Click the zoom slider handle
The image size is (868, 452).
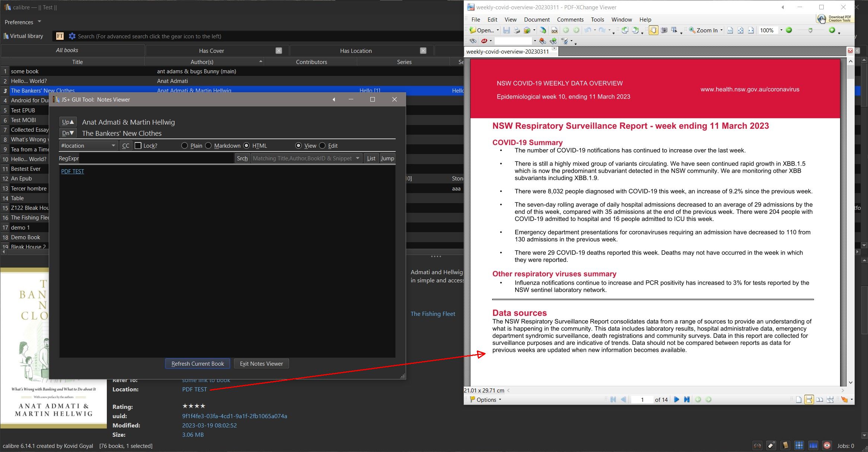click(x=810, y=31)
